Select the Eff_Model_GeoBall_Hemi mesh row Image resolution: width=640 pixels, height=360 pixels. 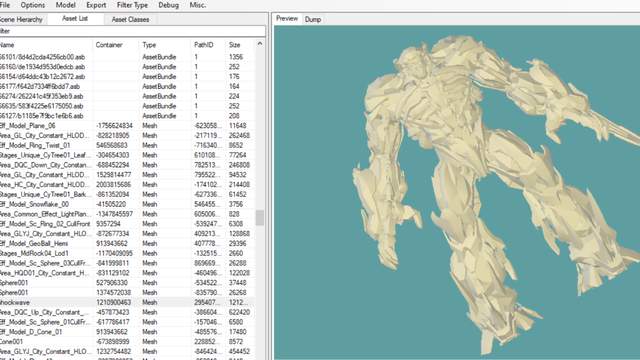[127, 243]
